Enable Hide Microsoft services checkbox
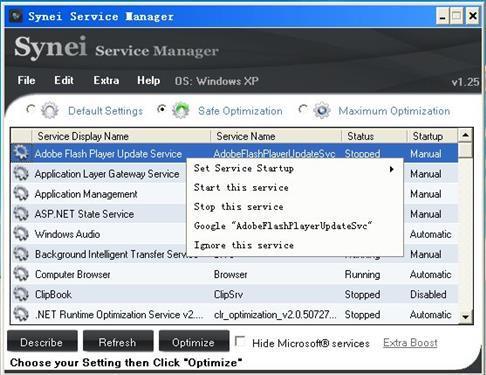Viewport: 486px width, 375px height. 240,341
